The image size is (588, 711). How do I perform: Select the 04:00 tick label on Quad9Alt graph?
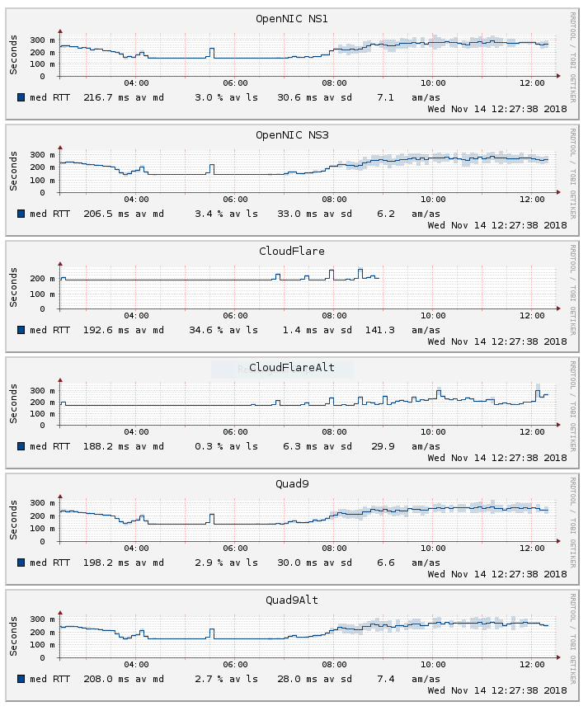pos(136,665)
